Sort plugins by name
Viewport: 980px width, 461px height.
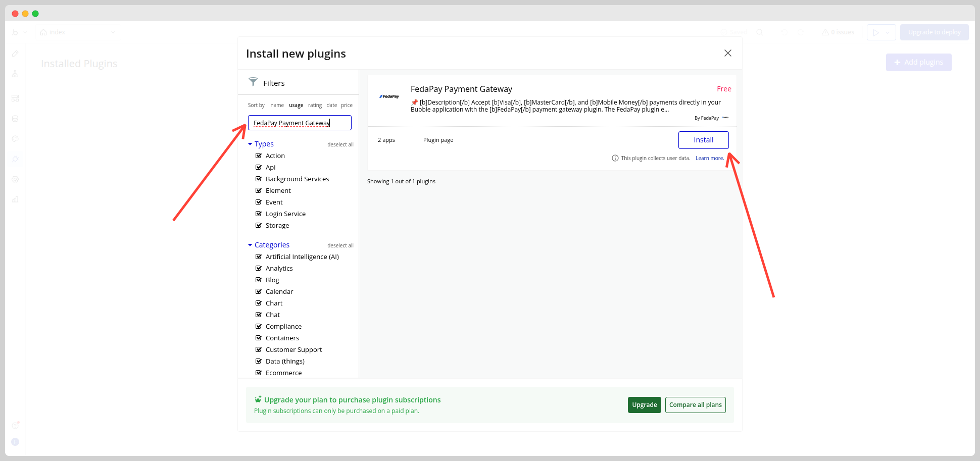point(277,105)
